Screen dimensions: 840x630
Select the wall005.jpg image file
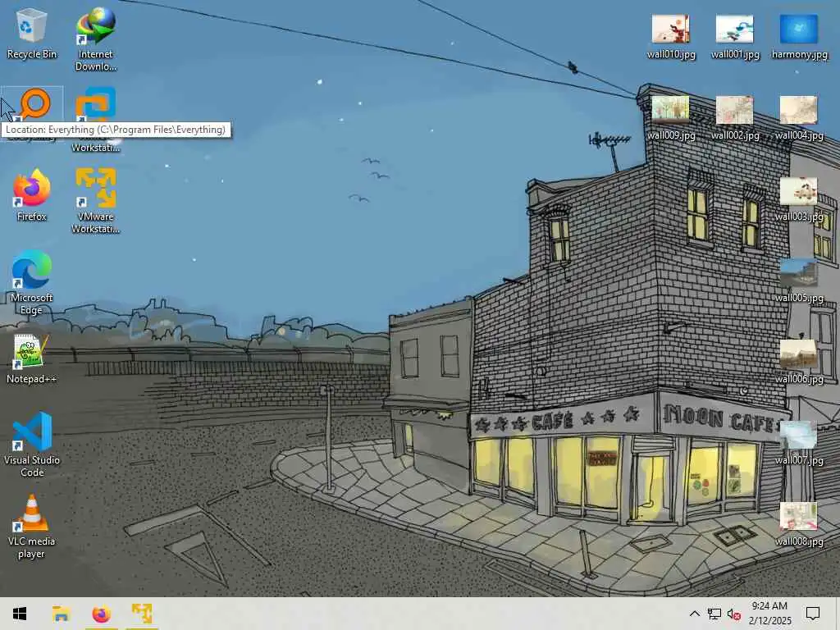799,281
